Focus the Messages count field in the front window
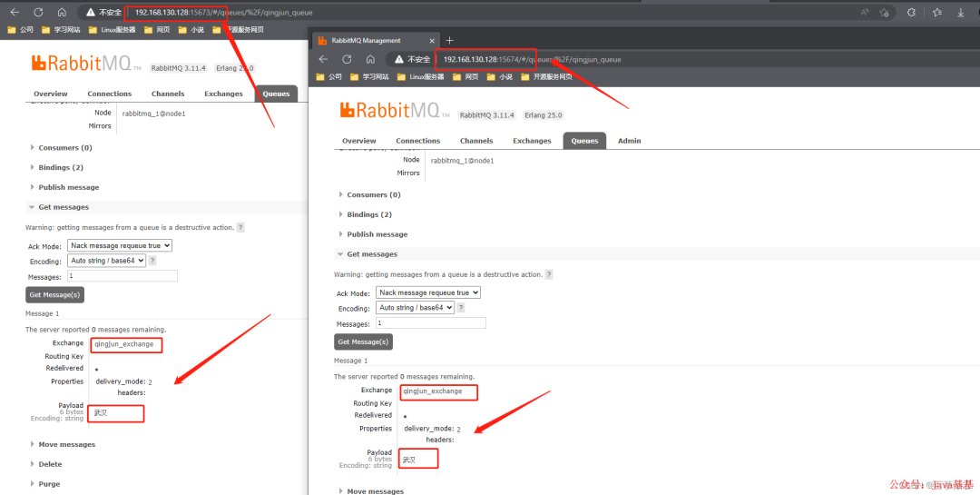The width and height of the screenshot is (980, 495). click(x=431, y=323)
